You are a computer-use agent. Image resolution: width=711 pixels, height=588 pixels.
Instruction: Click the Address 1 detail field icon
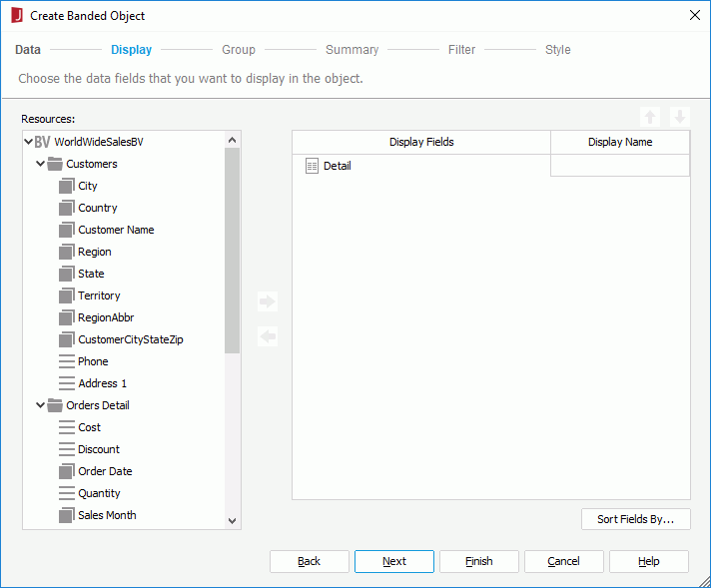click(x=67, y=383)
